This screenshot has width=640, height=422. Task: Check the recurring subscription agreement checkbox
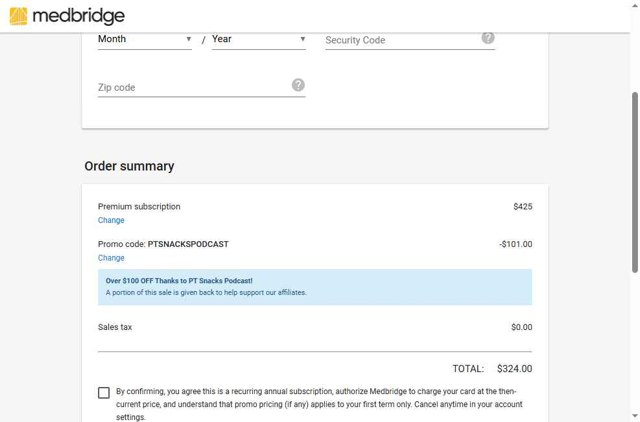click(104, 393)
